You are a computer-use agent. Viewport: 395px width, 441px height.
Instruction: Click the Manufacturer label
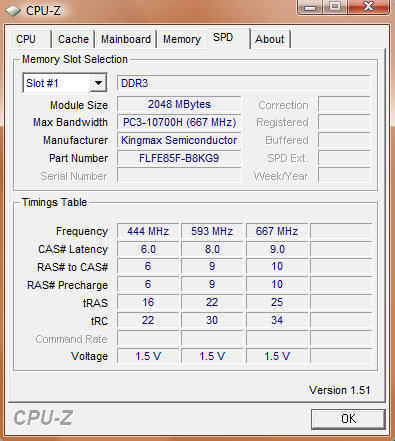(x=75, y=140)
